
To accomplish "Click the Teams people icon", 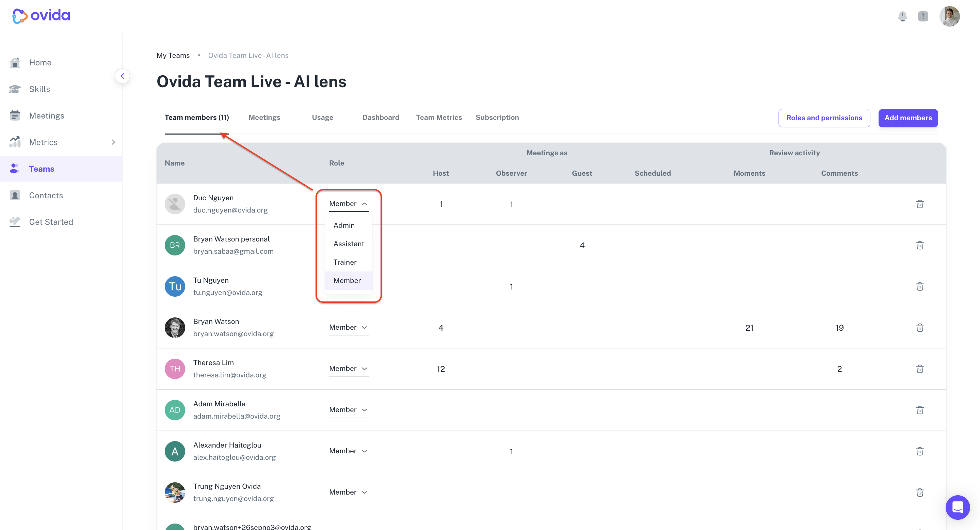I will 15,169.
